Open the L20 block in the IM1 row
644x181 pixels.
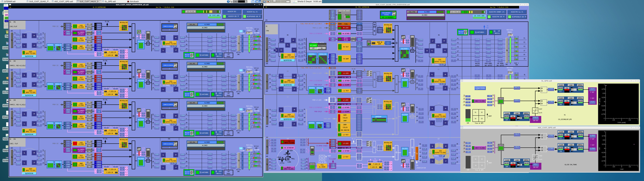point(148,35)
